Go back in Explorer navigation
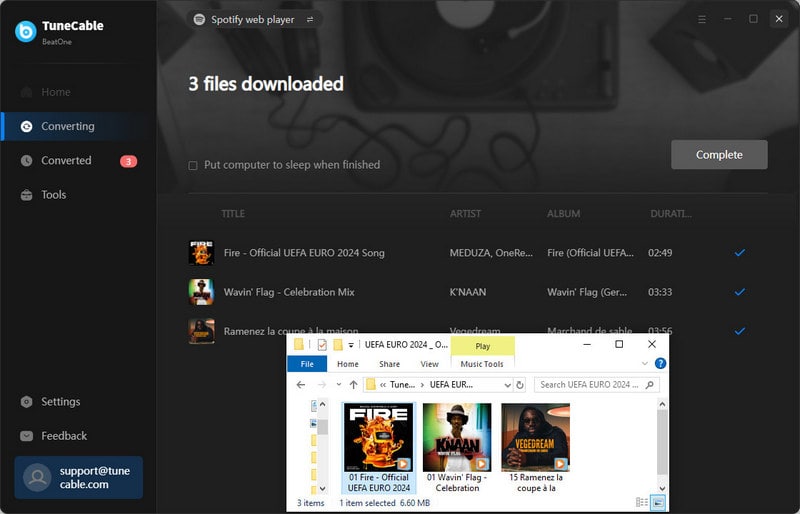Image resolution: width=800 pixels, height=514 pixels. (301, 385)
